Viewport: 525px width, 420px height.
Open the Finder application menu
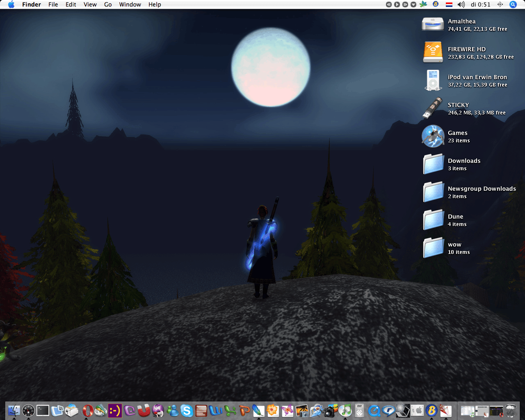(x=32, y=5)
